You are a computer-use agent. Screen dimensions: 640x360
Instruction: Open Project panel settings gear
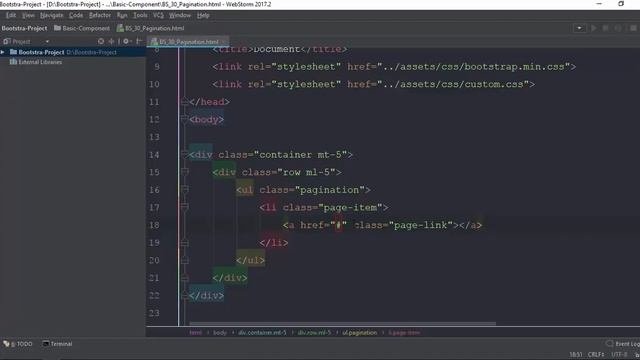pyautogui.click(x=127, y=41)
